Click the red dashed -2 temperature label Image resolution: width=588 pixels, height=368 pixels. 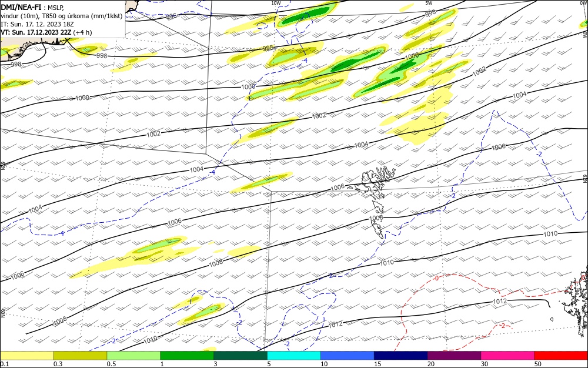[x=503, y=326]
